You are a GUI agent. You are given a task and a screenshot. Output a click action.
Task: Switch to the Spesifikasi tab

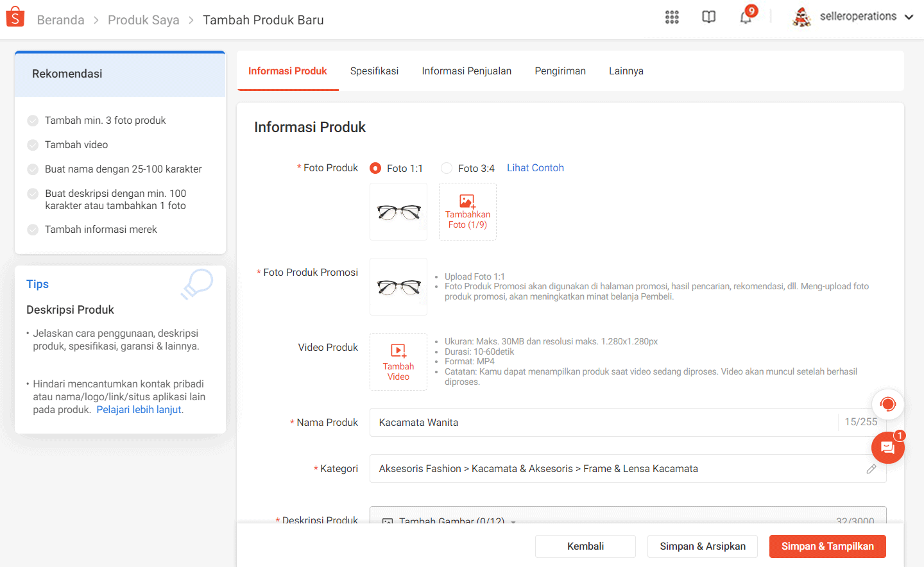coord(374,71)
